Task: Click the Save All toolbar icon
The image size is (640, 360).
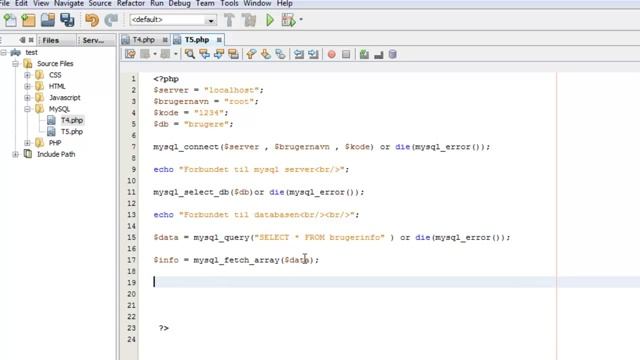Action: [x=67, y=20]
